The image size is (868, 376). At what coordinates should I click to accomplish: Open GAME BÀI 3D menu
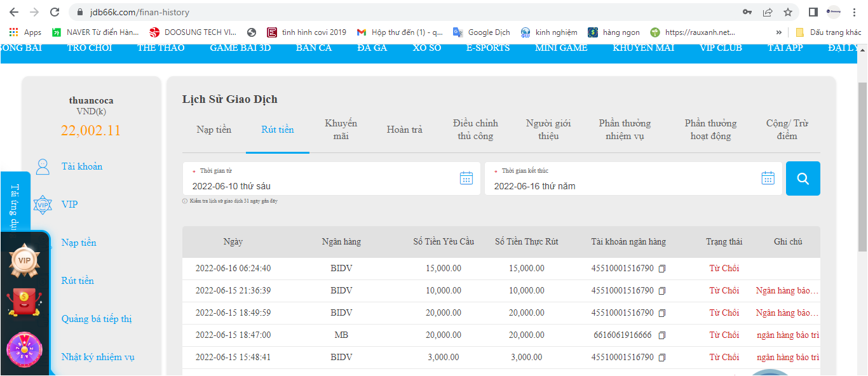(240, 48)
